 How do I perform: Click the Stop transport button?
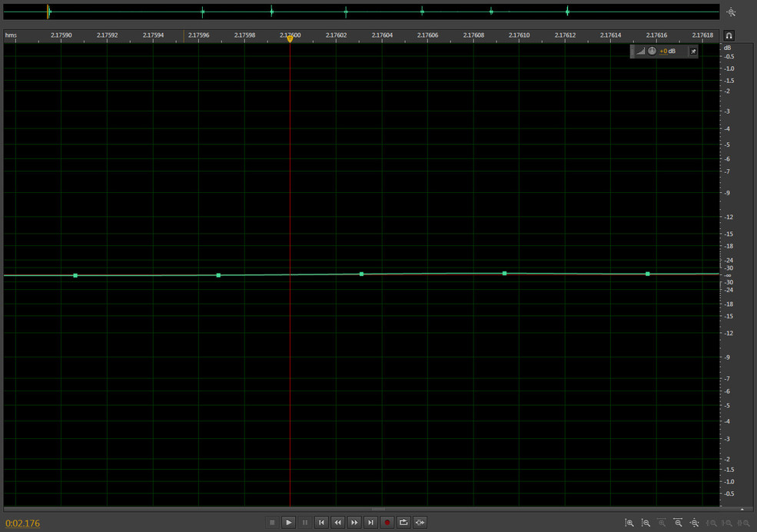tap(272, 522)
